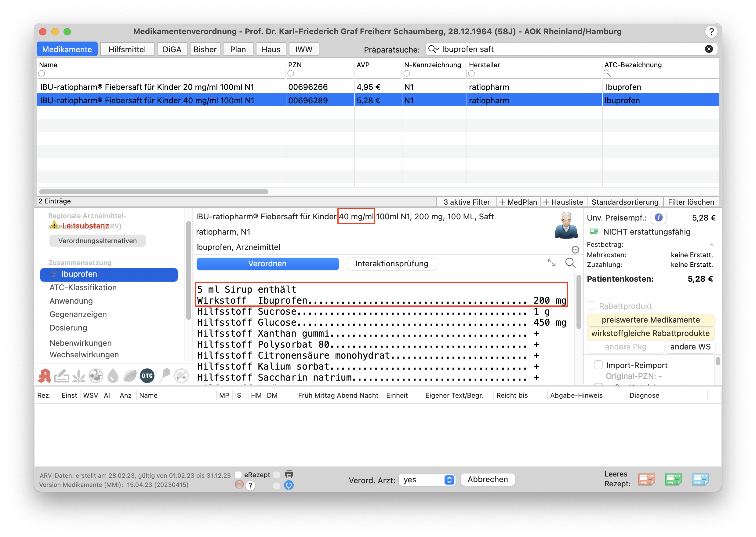The height and width of the screenshot is (537, 756).
Task: Clear the Präparatsuche search field
Action: pyautogui.click(x=709, y=49)
